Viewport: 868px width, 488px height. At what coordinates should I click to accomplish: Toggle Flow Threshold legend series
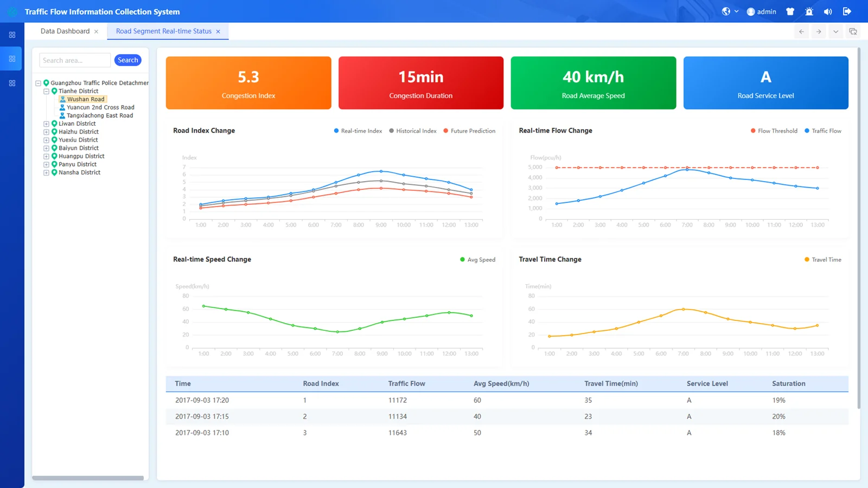pyautogui.click(x=774, y=131)
